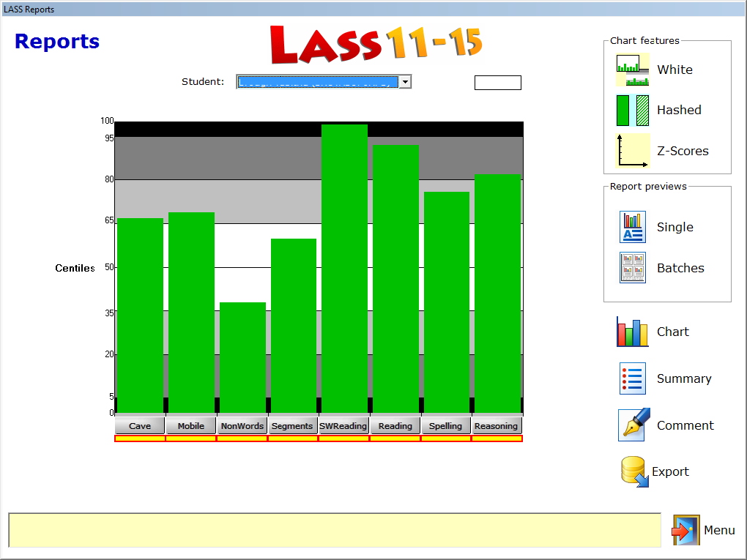747x560 pixels.
Task: Click the green Reasoning bar in chart
Action: [497, 294]
